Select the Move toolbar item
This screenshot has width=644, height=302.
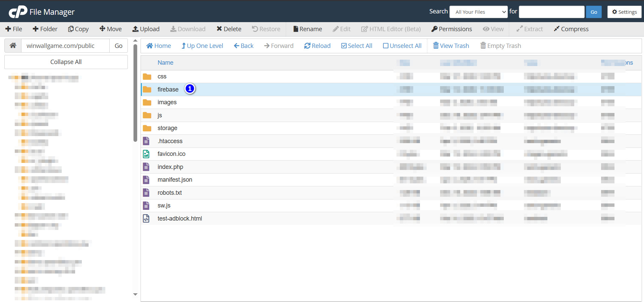coord(110,29)
